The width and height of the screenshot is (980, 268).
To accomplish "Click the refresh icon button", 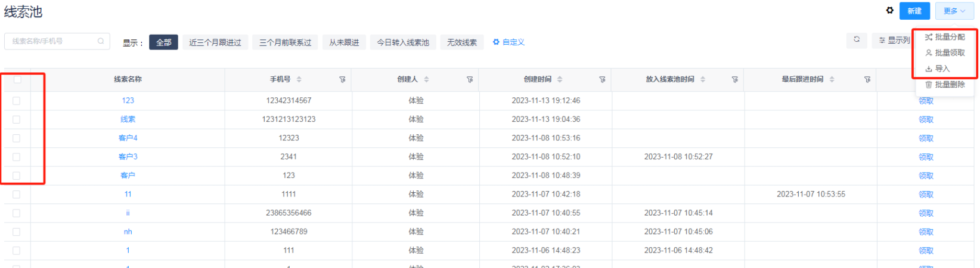I will click(857, 39).
